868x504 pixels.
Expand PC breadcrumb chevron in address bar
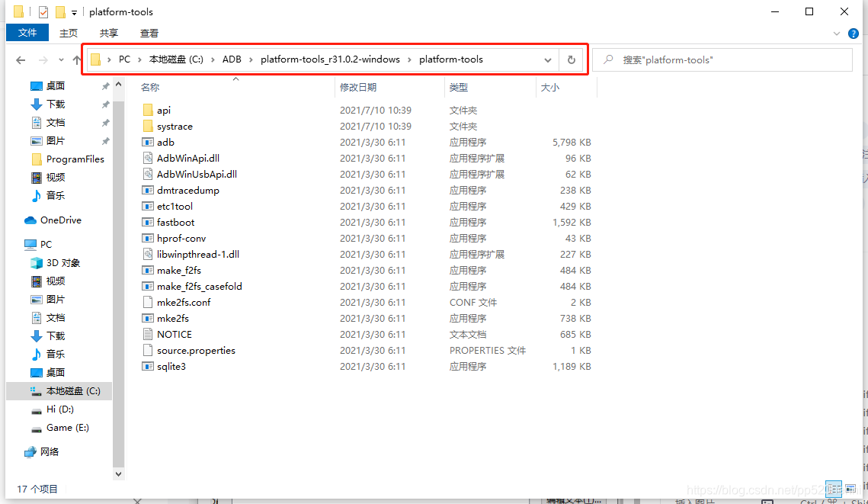tap(139, 59)
